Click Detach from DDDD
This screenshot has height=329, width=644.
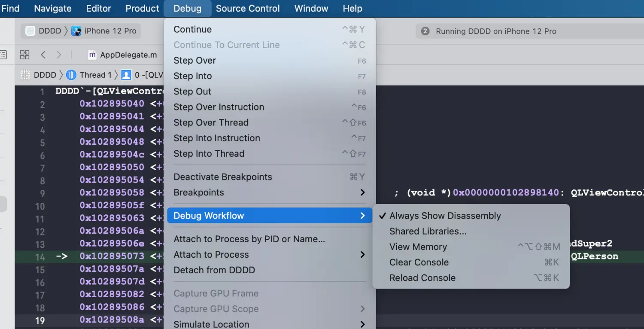coord(214,270)
